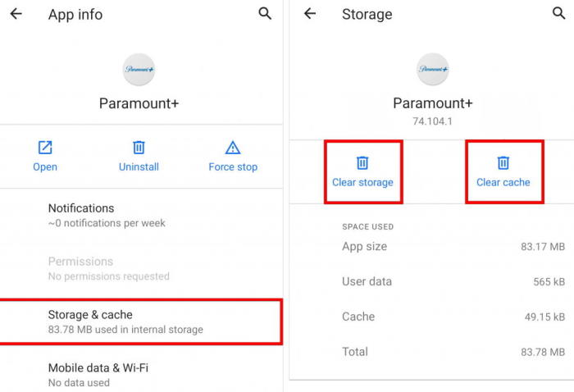Viewport: 574px width, 392px height.
Task: Force stop the Paramount+ app
Action: click(x=233, y=157)
